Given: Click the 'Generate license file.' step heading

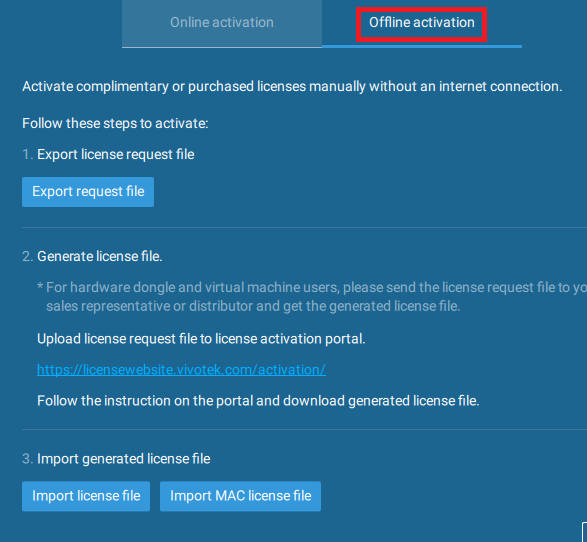Looking at the screenshot, I should tap(100, 256).
